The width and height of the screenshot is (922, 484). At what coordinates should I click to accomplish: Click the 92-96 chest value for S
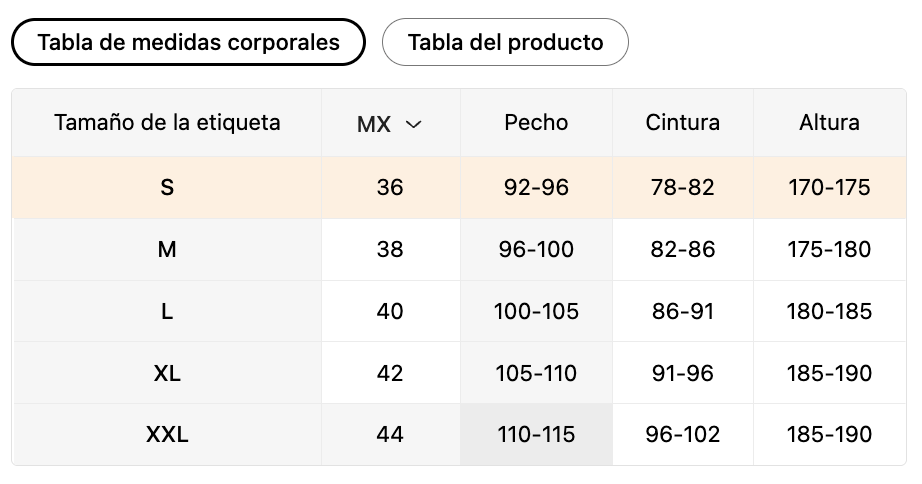[536, 188]
